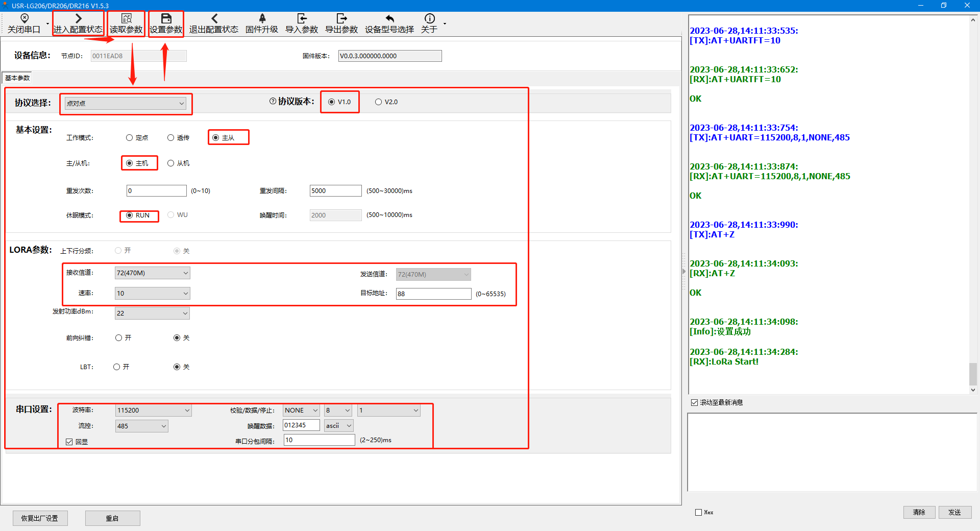Open the 发射功率dBm dropdown
The width and height of the screenshot is (980, 531).
point(152,313)
